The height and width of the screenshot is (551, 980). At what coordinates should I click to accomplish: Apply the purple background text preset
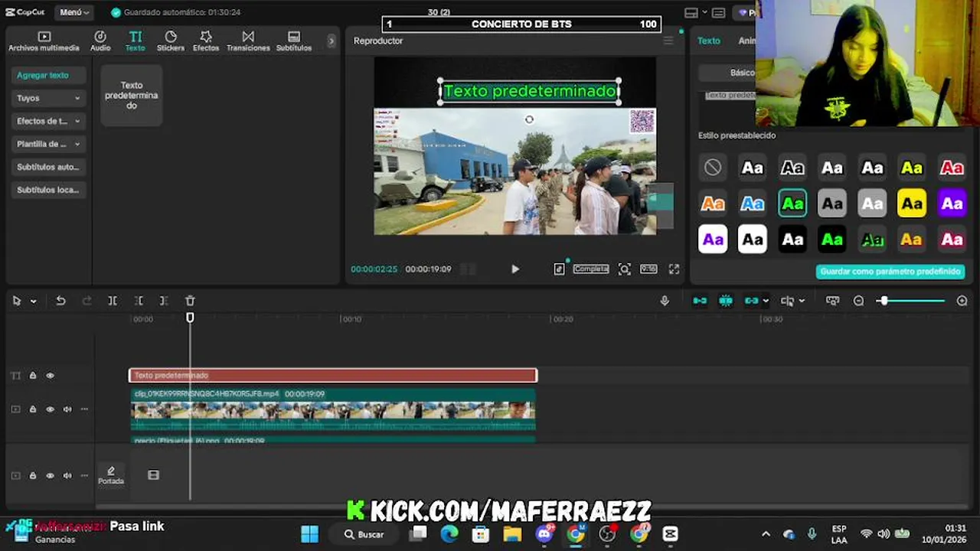(x=952, y=204)
